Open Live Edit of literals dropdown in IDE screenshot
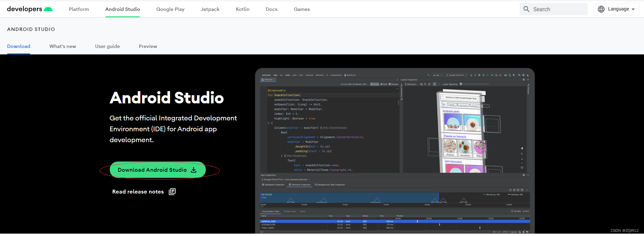This screenshot has height=236, width=644. pos(354,84)
